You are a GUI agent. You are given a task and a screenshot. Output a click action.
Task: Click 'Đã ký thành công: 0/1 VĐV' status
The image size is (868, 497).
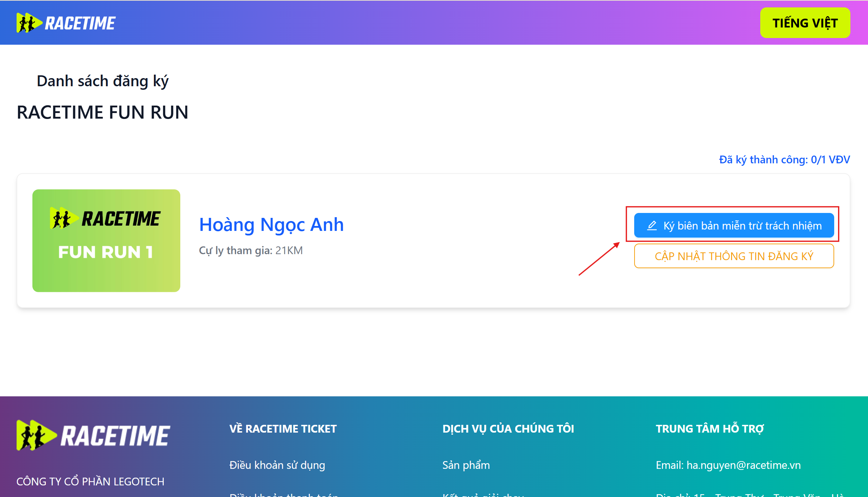(784, 159)
